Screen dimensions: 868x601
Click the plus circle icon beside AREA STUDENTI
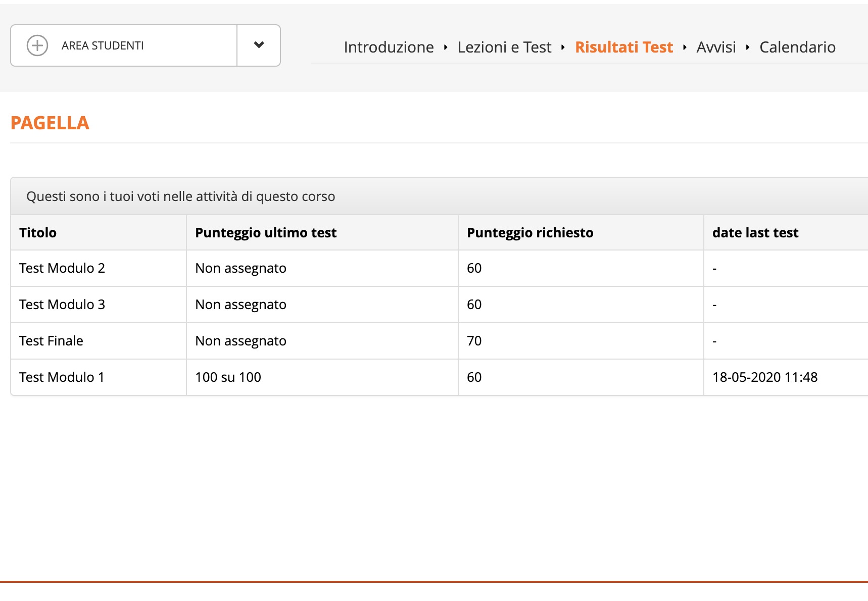click(37, 45)
